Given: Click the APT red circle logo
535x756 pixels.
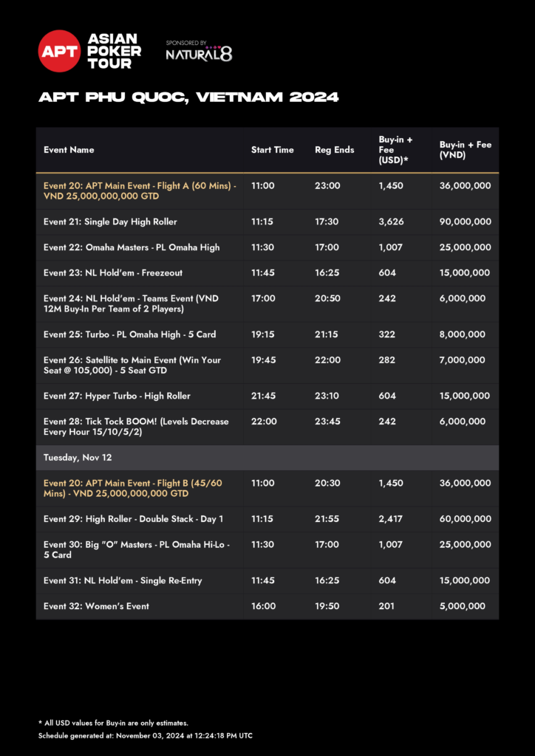Looking at the screenshot, I should click(x=59, y=51).
